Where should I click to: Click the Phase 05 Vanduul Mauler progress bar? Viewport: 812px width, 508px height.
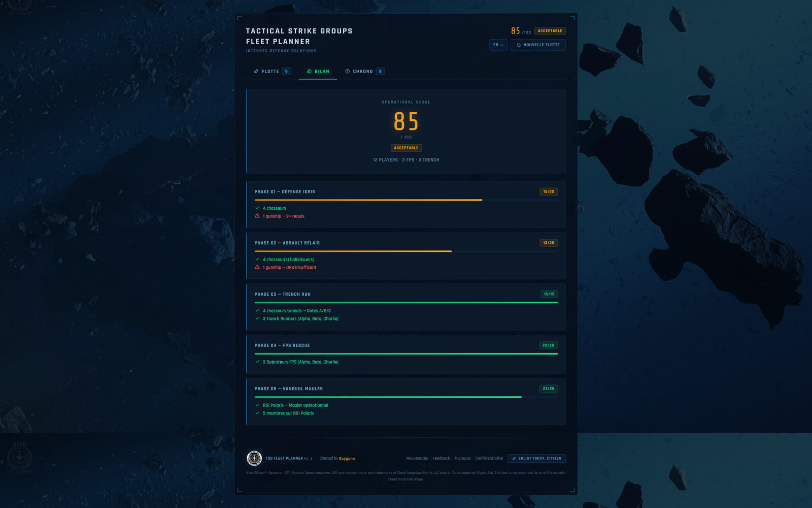tap(406, 397)
